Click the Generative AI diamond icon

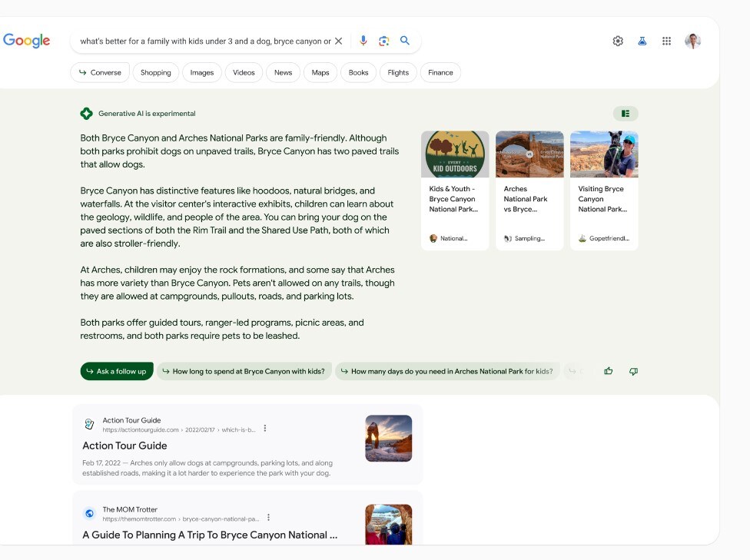click(x=87, y=114)
